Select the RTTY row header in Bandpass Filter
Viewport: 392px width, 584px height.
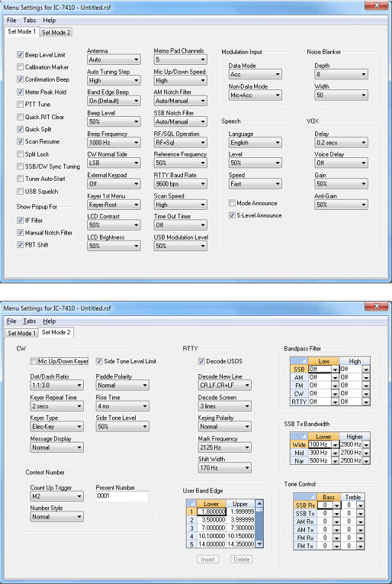(x=299, y=402)
